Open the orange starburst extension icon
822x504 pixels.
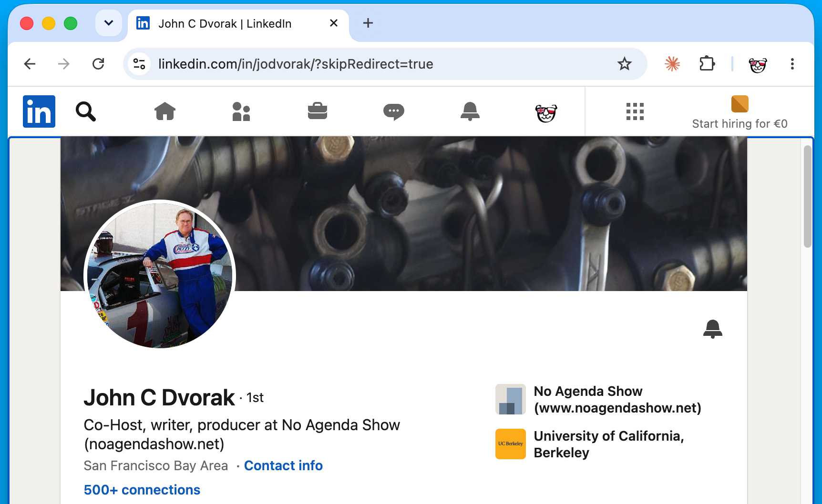click(672, 64)
